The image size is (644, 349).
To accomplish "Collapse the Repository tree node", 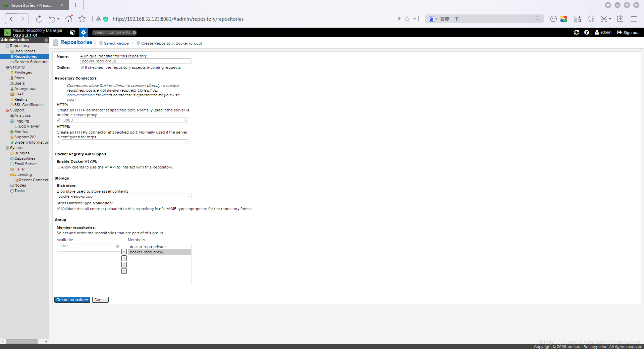I will (3, 46).
